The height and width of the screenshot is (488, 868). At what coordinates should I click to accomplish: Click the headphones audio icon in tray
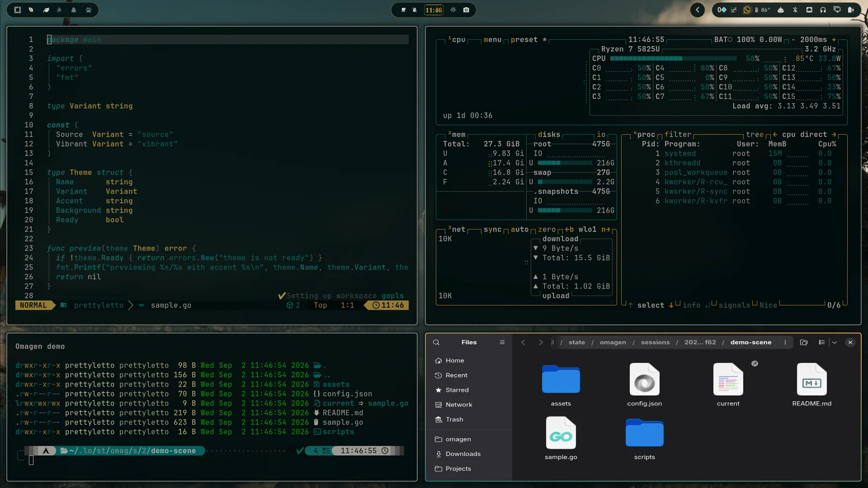pyautogui.click(x=823, y=10)
